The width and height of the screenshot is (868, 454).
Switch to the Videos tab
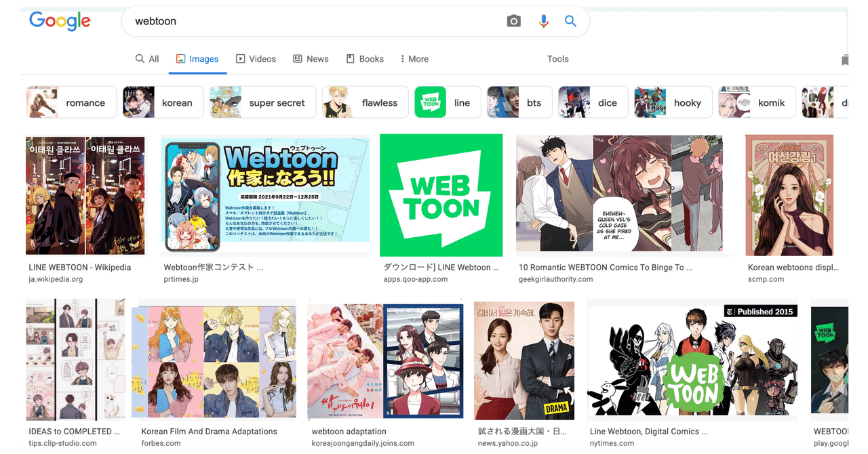[256, 59]
